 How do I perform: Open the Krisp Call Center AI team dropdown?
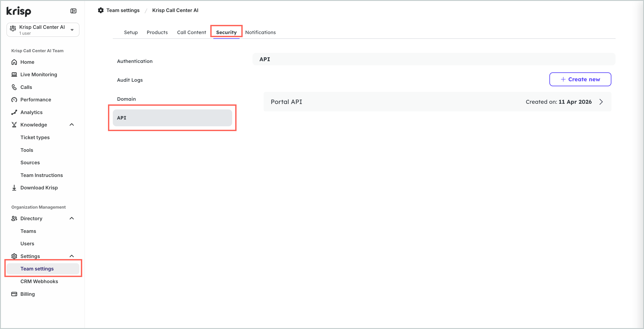click(x=72, y=30)
